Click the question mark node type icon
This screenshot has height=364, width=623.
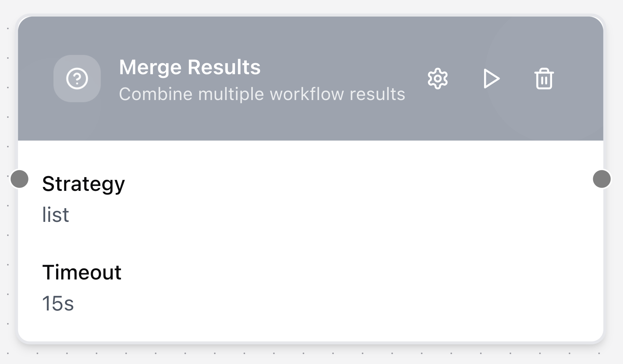point(77,79)
